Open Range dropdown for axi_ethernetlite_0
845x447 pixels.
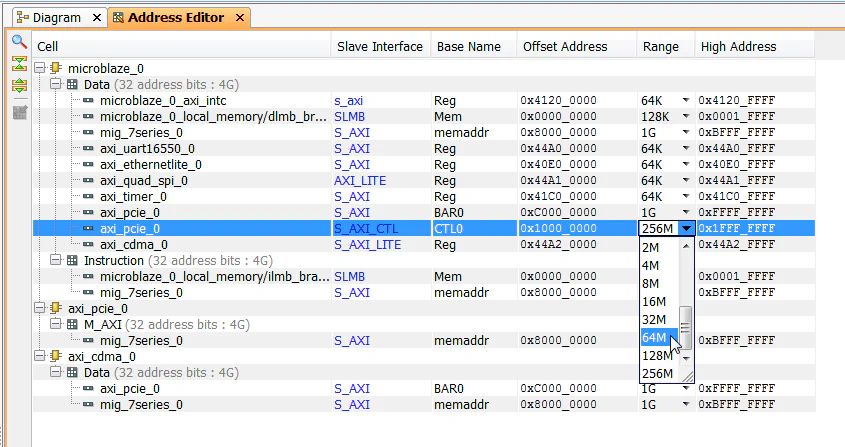tap(685, 164)
